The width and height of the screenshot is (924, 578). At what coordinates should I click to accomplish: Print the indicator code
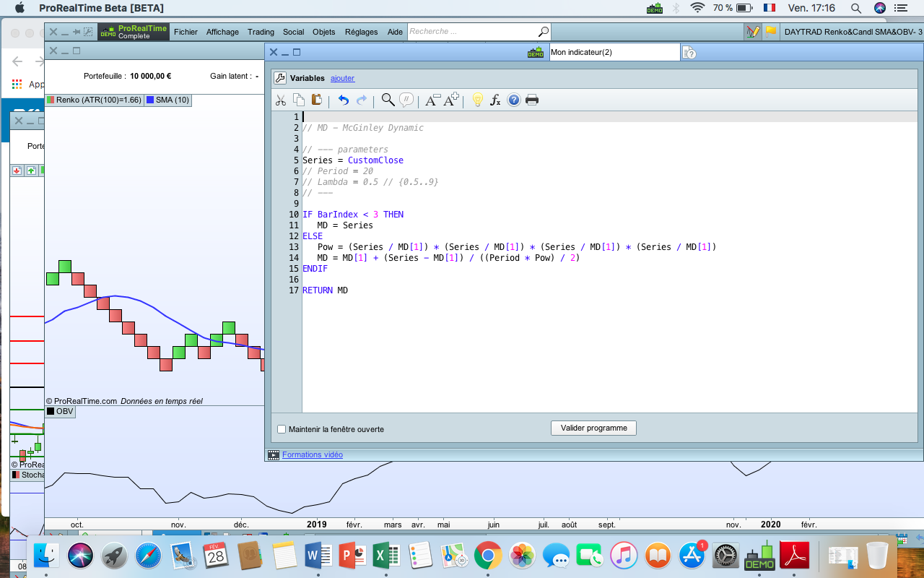pyautogui.click(x=532, y=100)
